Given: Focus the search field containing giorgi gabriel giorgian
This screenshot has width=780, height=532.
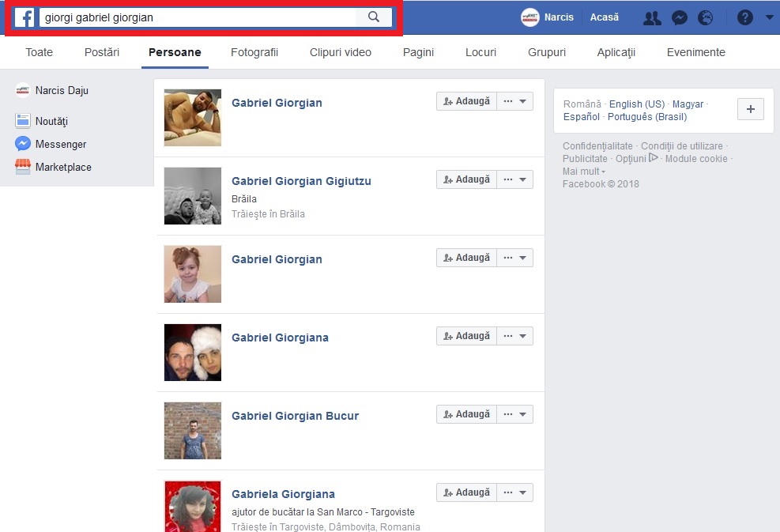Looking at the screenshot, I should point(198,17).
